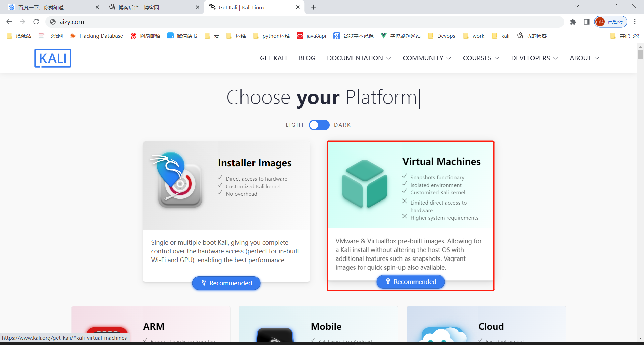Image resolution: width=644 pixels, height=345 pixels.
Task: Go back to the previous page
Action: point(9,22)
